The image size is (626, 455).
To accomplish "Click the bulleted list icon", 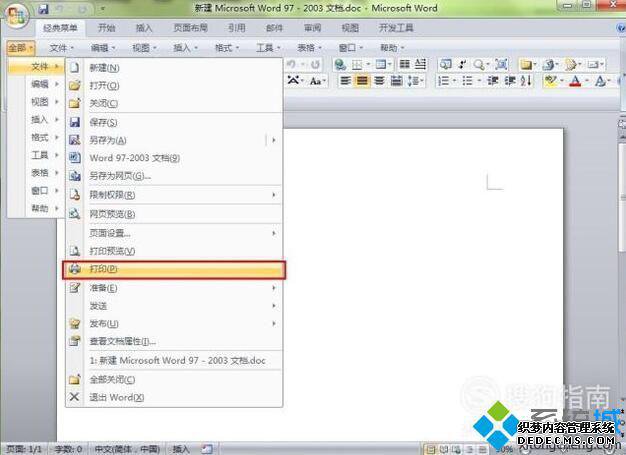I will [x=467, y=81].
